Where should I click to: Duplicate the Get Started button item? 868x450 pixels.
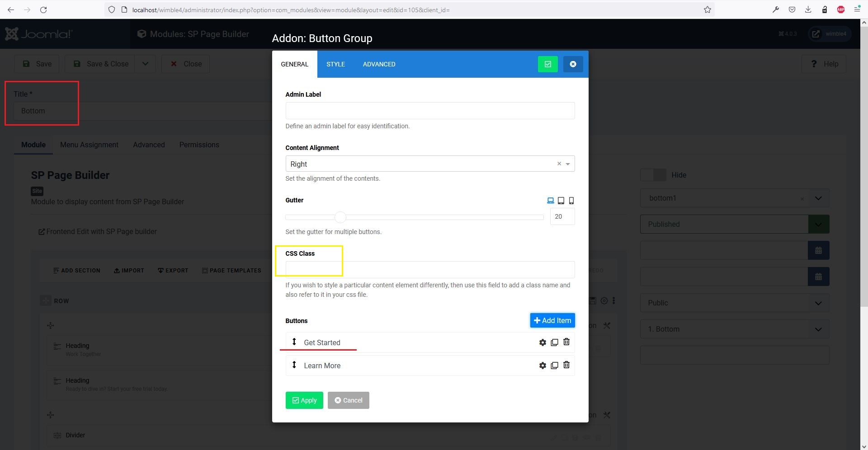(554, 342)
